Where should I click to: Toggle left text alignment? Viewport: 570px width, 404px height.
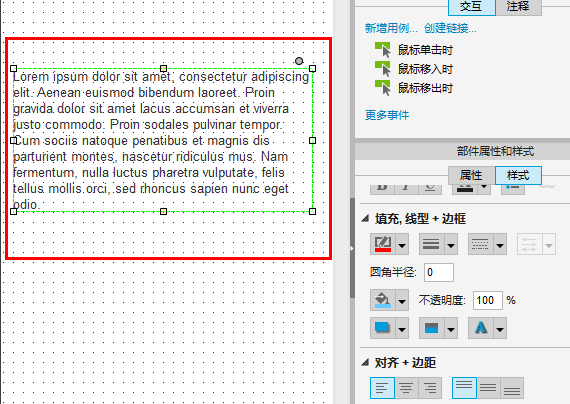pos(382,388)
